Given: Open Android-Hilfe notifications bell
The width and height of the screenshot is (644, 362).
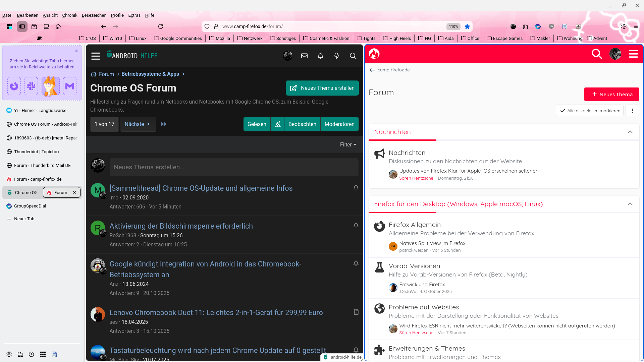Looking at the screenshot, I should point(320,56).
